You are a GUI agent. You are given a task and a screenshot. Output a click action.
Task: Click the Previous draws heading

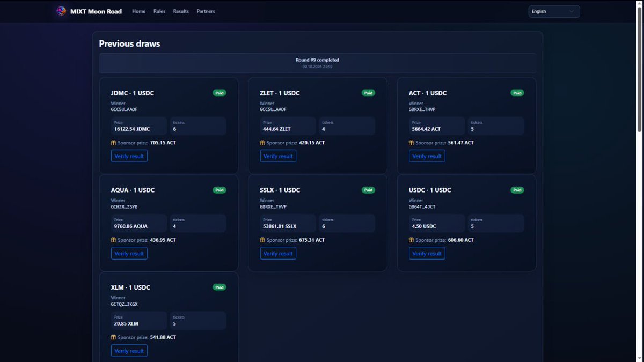pos(129,43)
